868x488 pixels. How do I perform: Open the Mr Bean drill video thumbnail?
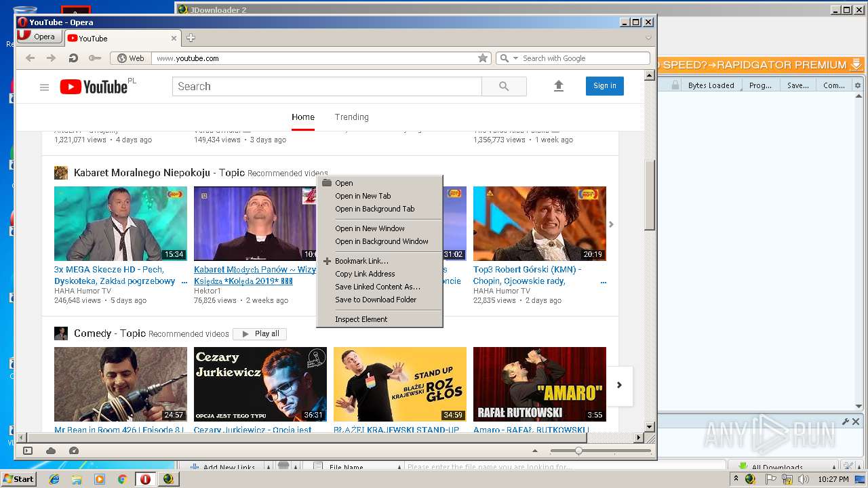click(x=121, y=384)
